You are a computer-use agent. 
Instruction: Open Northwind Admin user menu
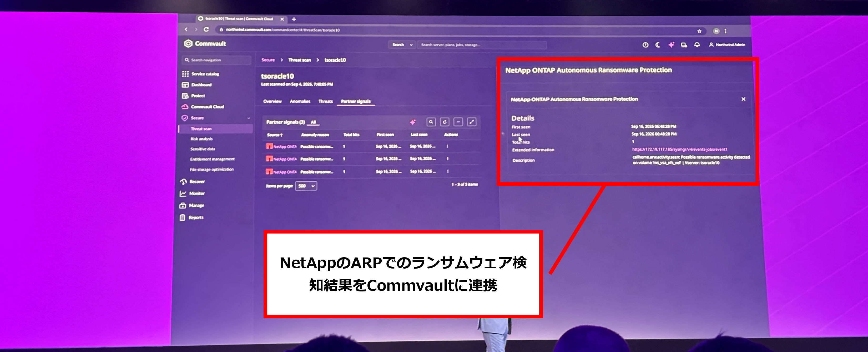pyautogui.click(x=727, y=44)
